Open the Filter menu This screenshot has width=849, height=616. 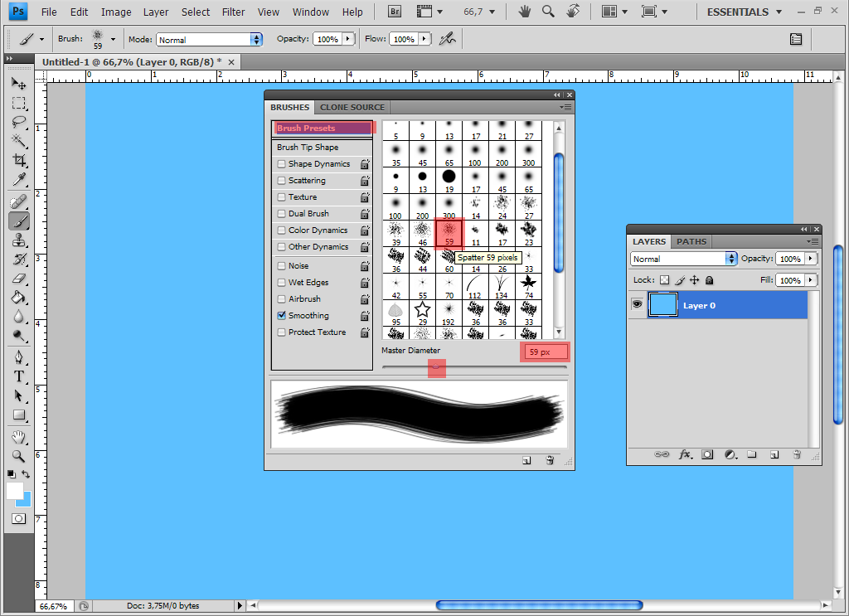tap(233, 12)
